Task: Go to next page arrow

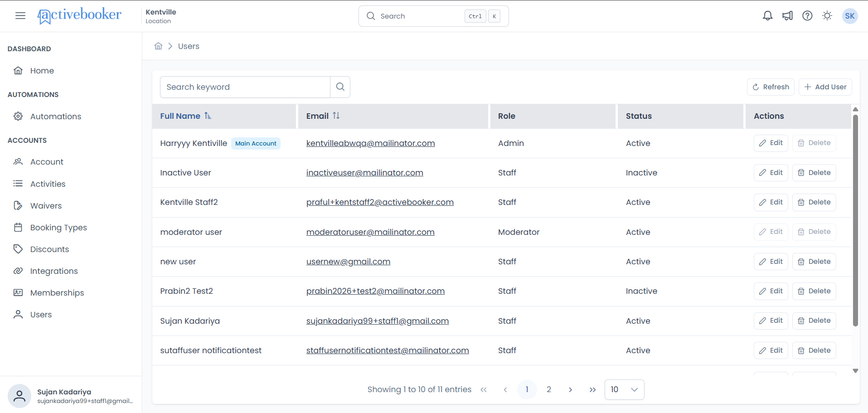Action: pyautogui.click(x=571, y=390)
